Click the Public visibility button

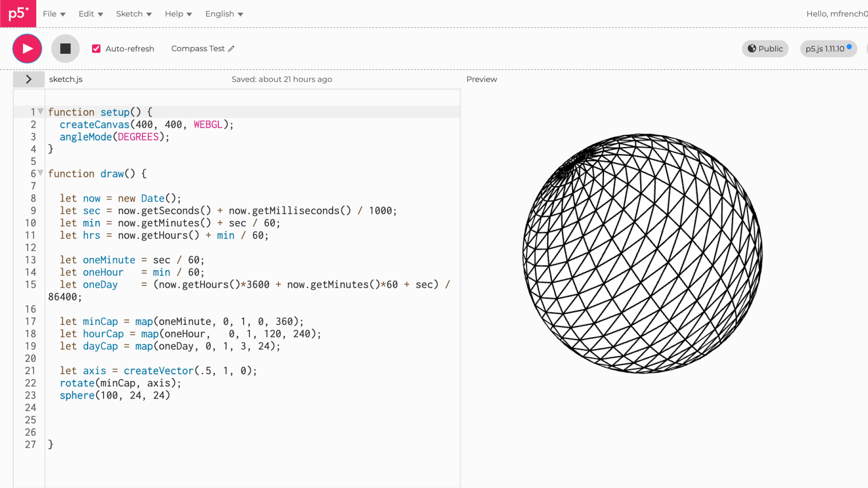pos(765,49)
